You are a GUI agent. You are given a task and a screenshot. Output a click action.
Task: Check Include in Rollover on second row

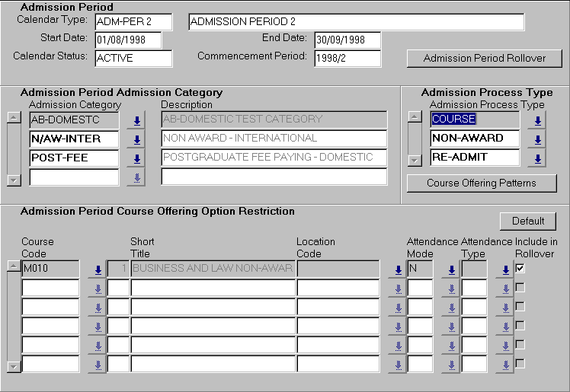click(x=520, y=287)
